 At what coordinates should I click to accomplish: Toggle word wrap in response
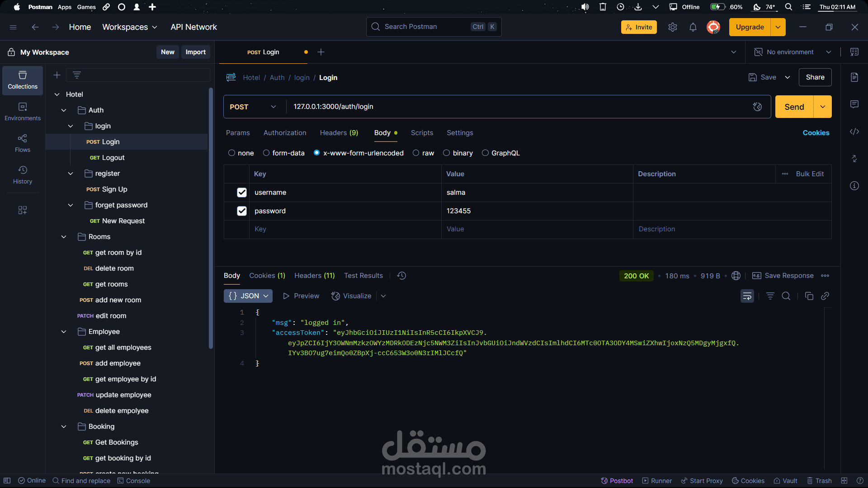coord(747,296)
